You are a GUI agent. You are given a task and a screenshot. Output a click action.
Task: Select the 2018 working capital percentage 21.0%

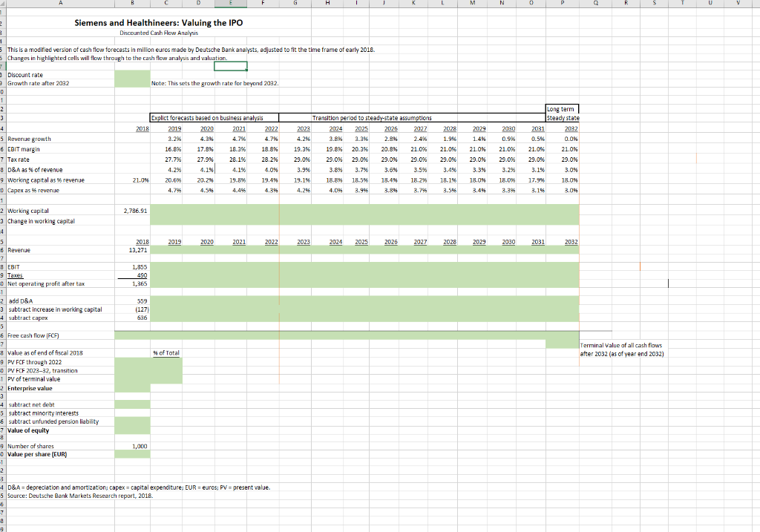tap(140, 180)
